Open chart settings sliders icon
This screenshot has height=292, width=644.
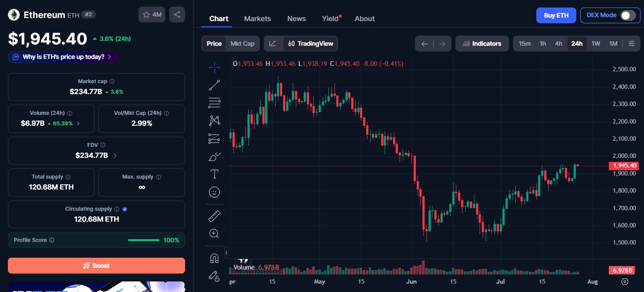631,44
